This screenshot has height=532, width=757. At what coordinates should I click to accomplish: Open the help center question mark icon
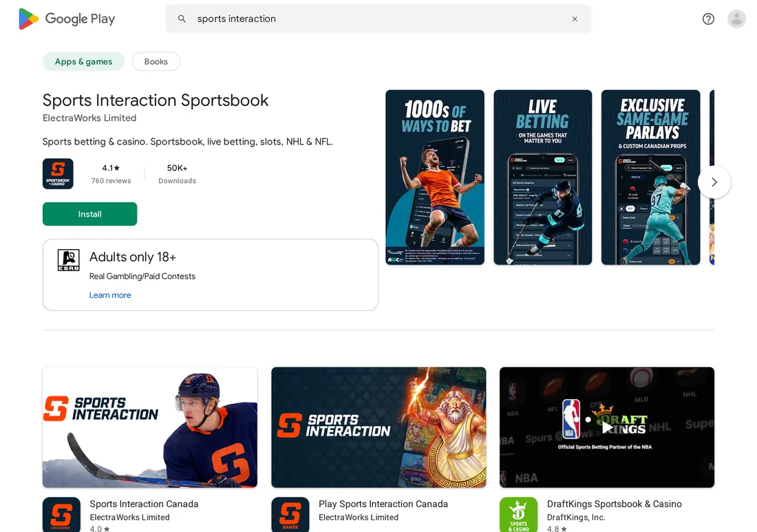pos(708,19)
